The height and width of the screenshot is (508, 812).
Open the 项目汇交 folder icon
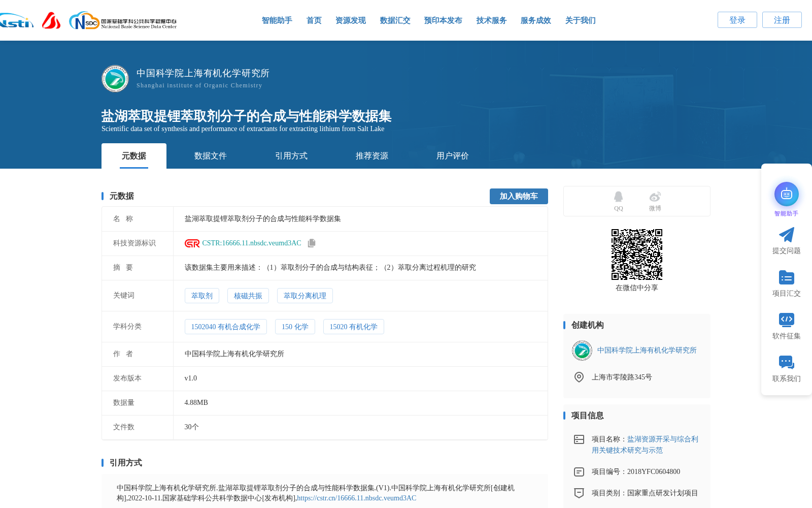(786, 277)
